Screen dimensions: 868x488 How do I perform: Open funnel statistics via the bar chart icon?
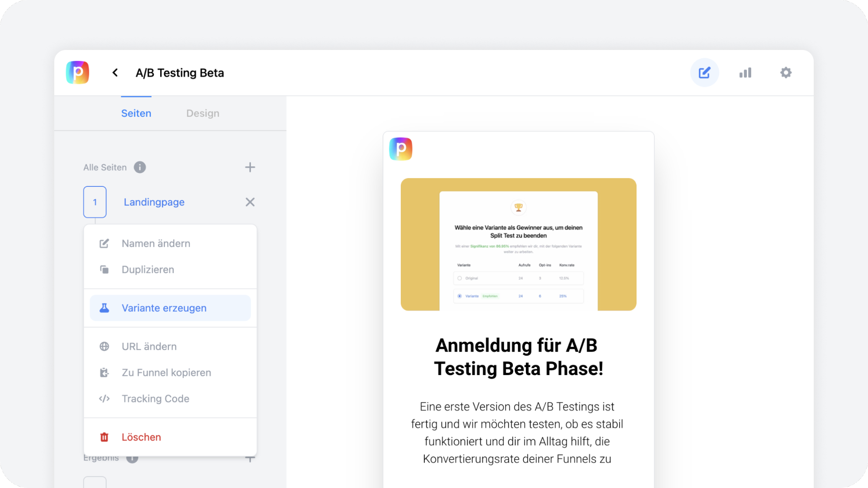click(x=745, y=73)
